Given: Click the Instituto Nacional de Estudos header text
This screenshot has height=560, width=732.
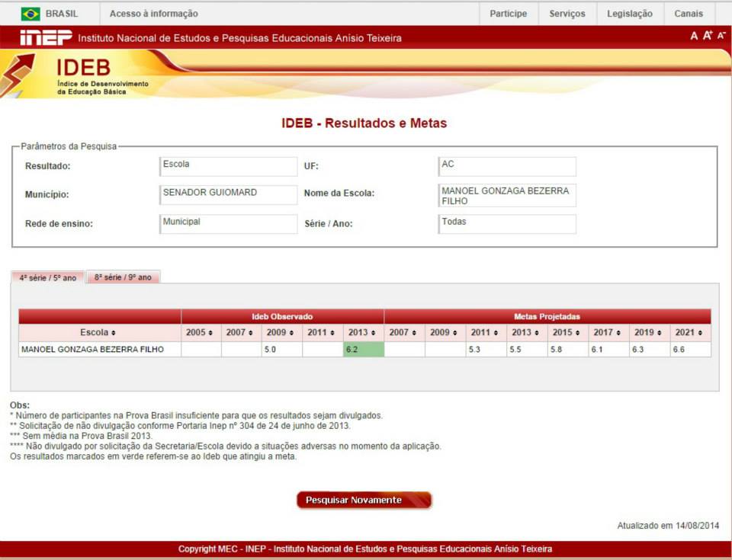Looking at the screenshot, I should pyautogui.click(x=239, y=38).
